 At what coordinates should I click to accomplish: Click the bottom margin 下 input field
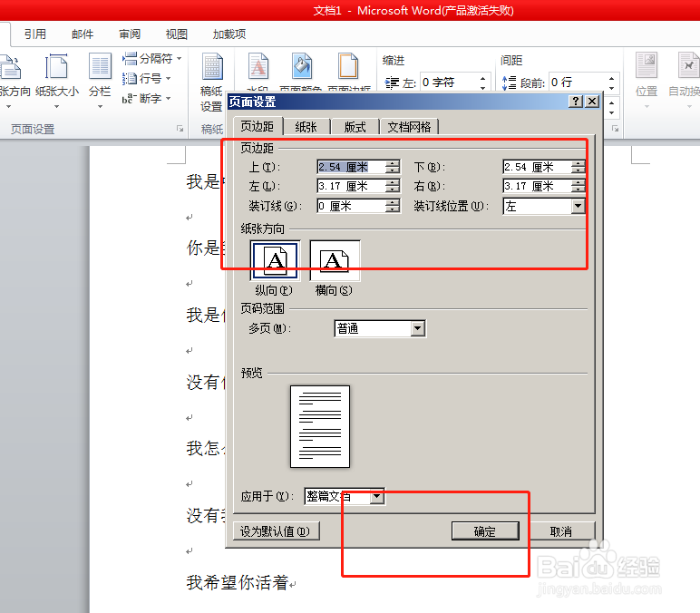pyautogui.click(x=537, y=167)
